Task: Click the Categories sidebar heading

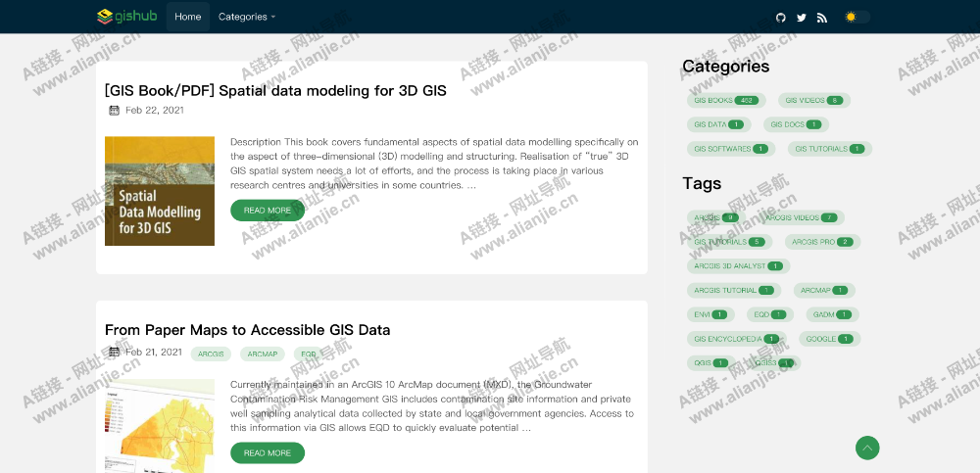Action: [725, 67]
